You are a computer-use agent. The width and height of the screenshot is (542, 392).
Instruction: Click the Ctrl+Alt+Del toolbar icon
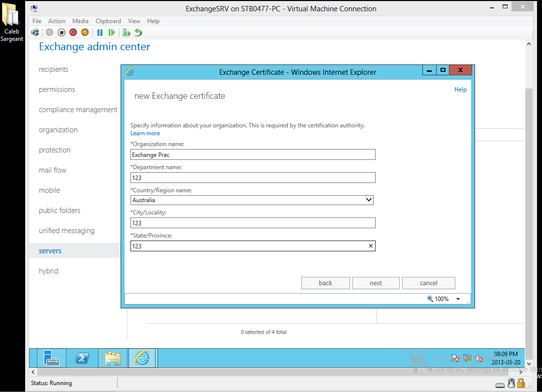click(35, 32)
